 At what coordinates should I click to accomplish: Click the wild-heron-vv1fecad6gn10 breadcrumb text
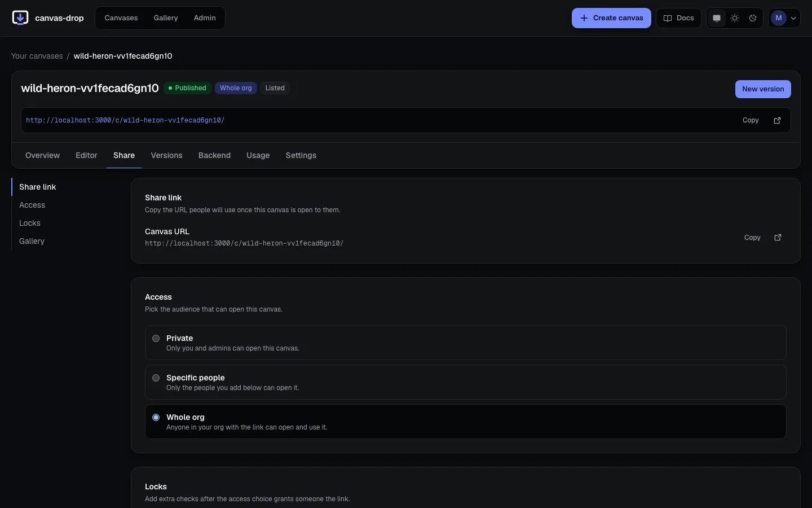(x=123, y=56)
